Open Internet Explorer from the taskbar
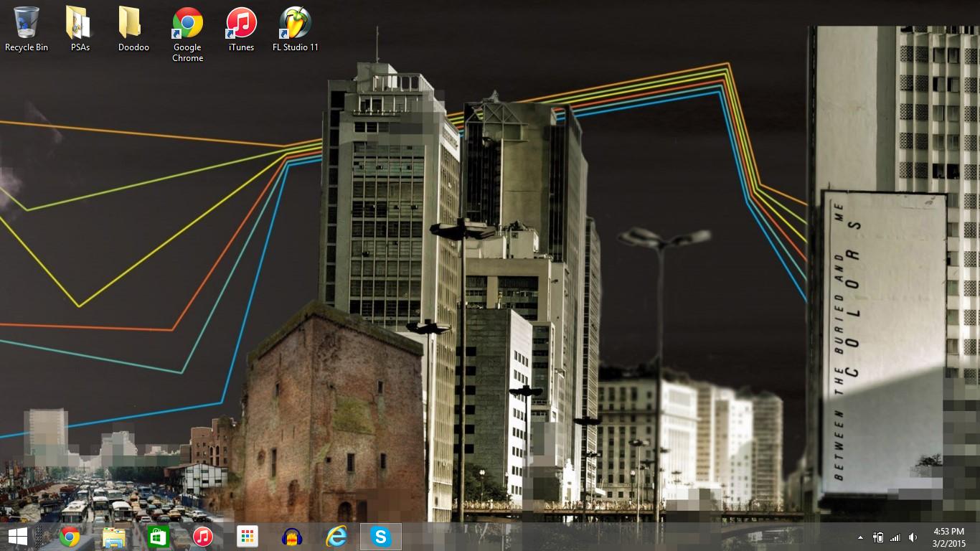Screen dimensions: 980x551 pos(336,537)
